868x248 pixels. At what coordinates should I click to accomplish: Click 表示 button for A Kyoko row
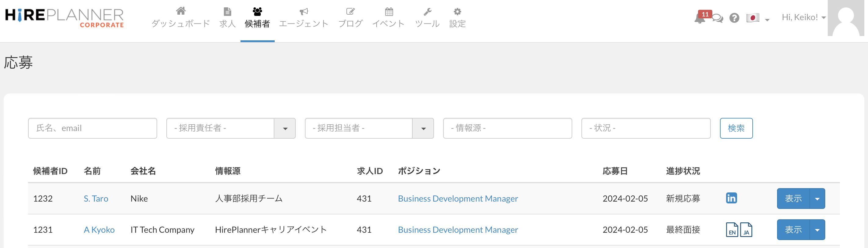click(x=793, y=230)
